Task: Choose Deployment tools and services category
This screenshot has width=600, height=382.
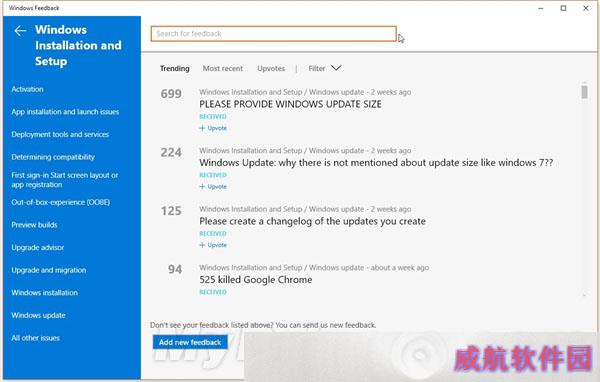Action: tap(60, 134)
